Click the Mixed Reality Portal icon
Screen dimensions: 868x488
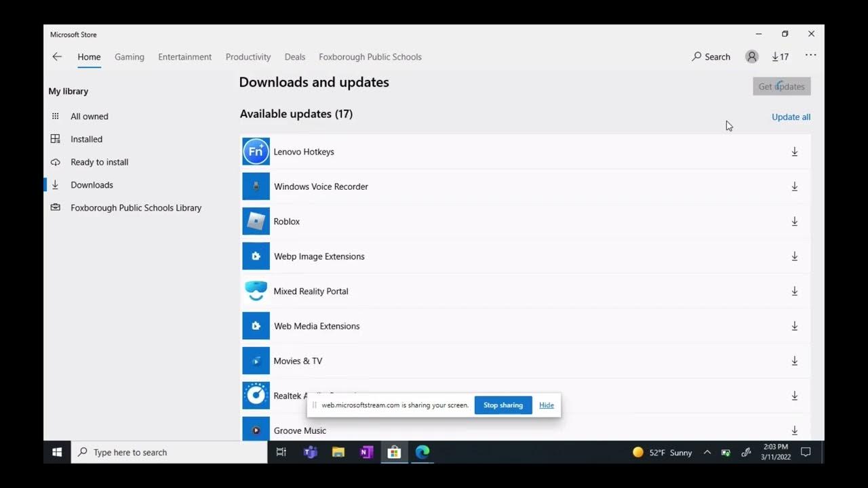[256, 291]
